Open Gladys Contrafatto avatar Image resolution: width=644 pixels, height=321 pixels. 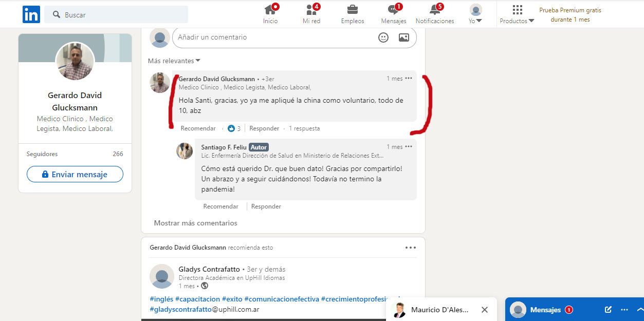click(162, 276)
